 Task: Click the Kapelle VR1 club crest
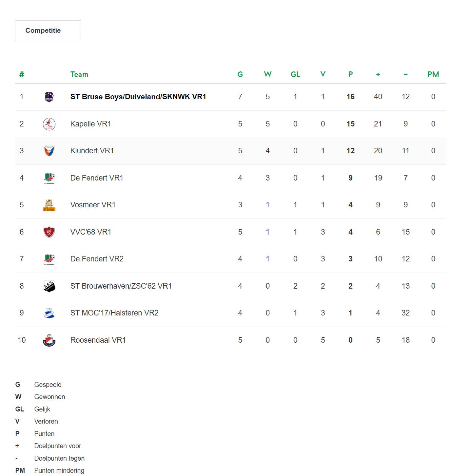49,124
